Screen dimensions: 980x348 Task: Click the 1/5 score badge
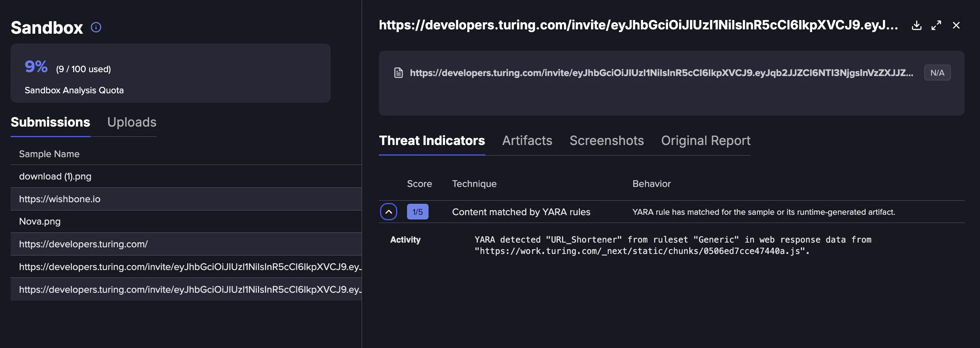tap(418, 212)
